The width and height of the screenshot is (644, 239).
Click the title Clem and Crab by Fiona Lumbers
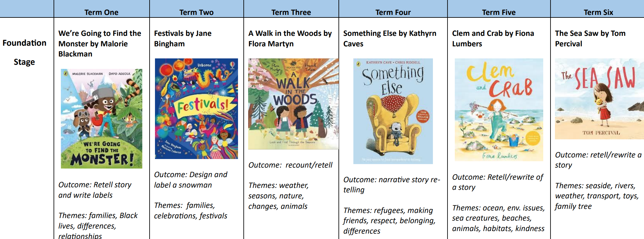click(493, 38)
